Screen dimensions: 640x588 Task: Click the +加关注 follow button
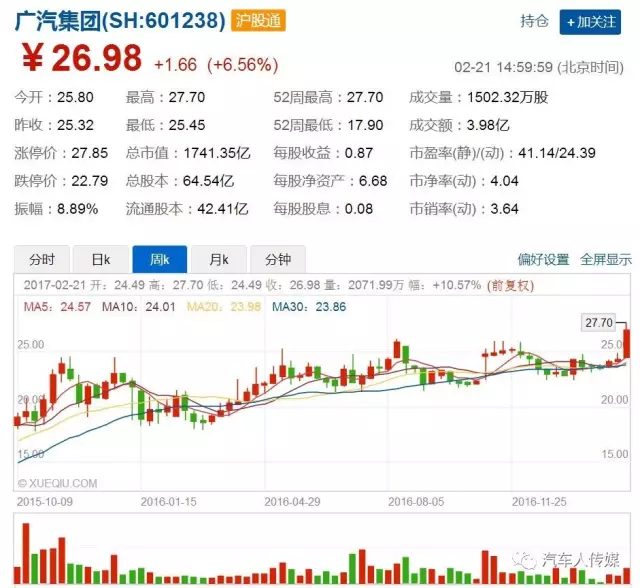[590, 22]
